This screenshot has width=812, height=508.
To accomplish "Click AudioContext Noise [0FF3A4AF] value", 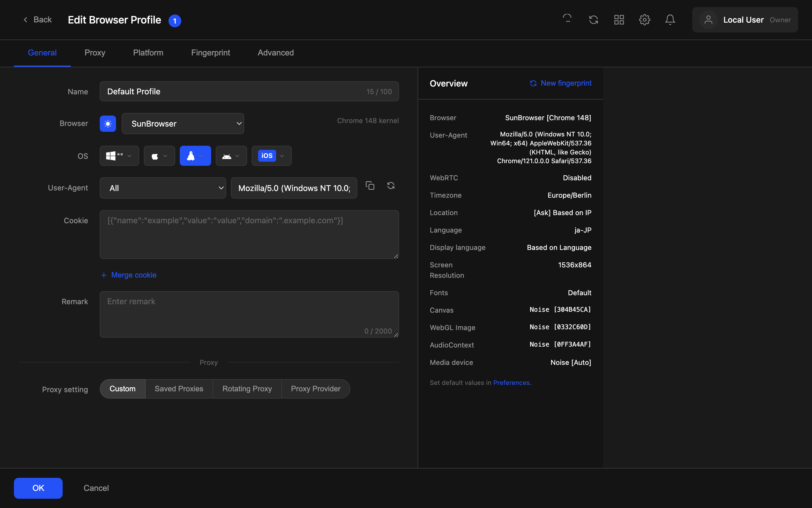I will coord(560,344).
